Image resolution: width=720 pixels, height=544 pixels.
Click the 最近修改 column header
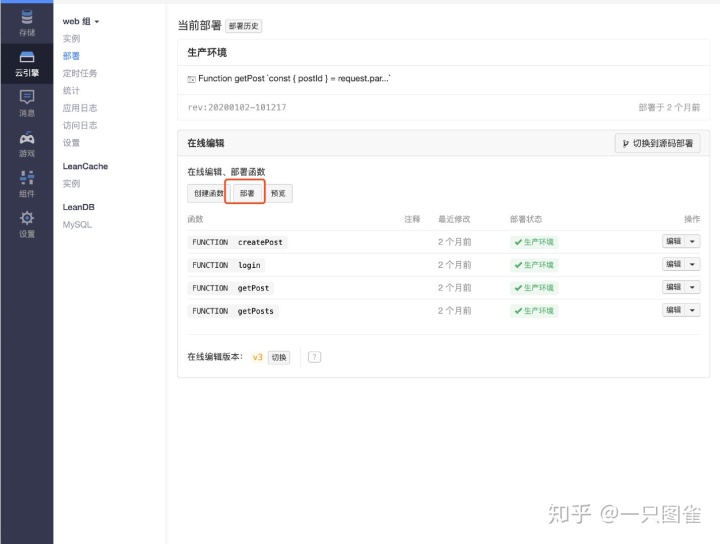pyautogui.click(x=454, y=219)
